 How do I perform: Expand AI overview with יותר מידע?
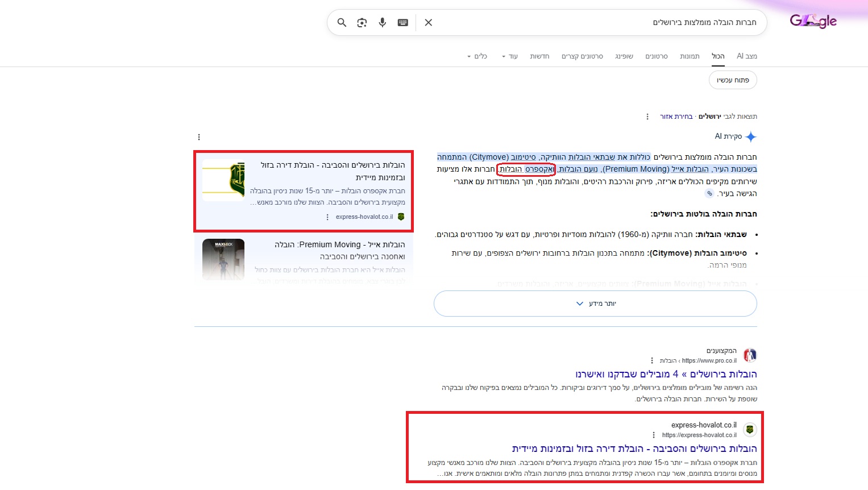coord(595,304)
